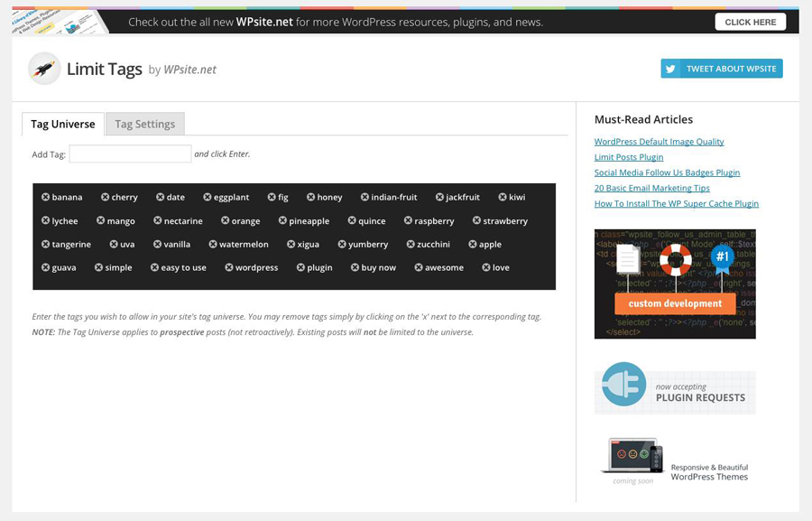Delete the 'buy now' tag x icon

[x=355, y=267]
